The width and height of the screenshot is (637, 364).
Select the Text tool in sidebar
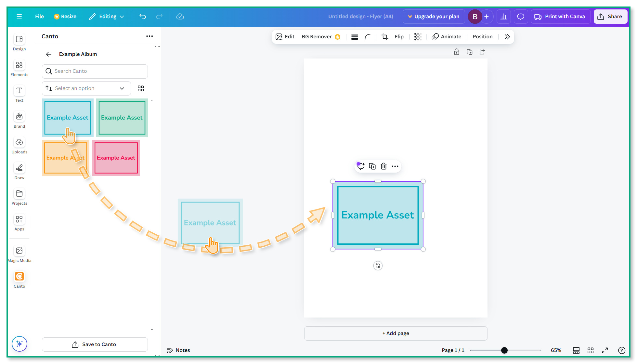19,93
